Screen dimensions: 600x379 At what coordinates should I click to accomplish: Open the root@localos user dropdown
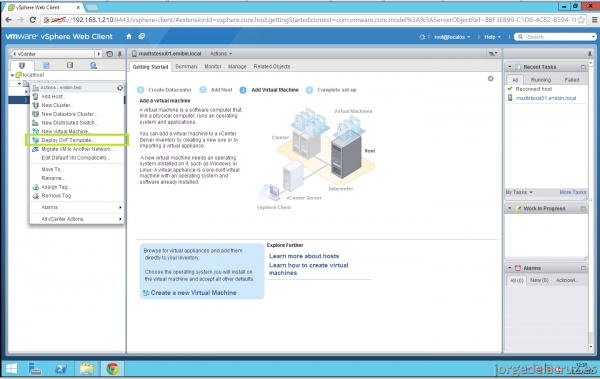tap(452, 37)
